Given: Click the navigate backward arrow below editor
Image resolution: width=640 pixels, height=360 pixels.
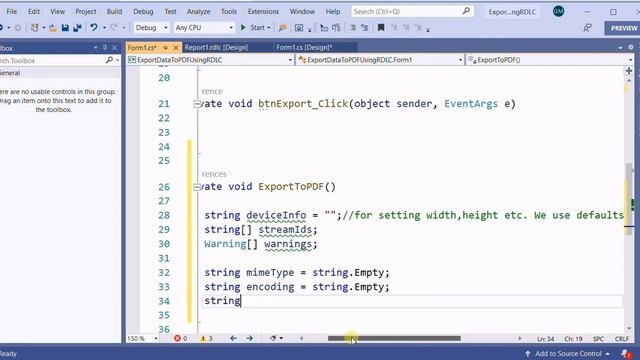Looking at the screenshot, I should 233,338.
